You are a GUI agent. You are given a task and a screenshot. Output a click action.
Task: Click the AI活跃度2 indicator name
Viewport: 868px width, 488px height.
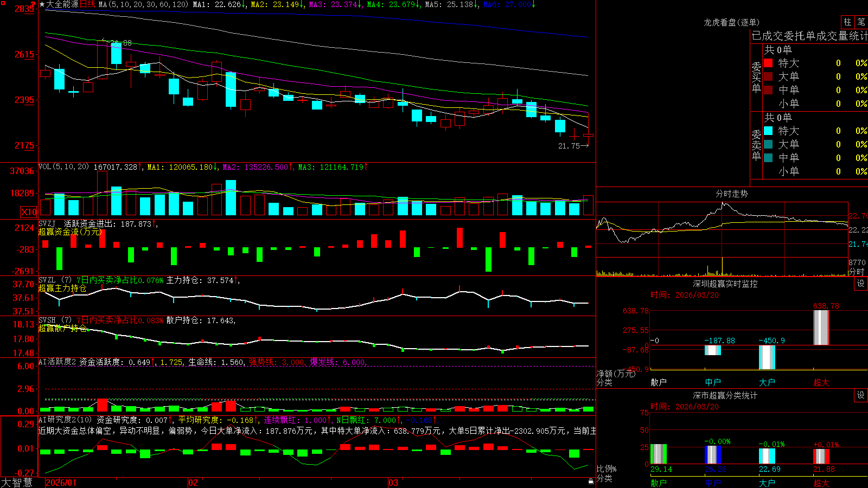click(x=58, y=362)
